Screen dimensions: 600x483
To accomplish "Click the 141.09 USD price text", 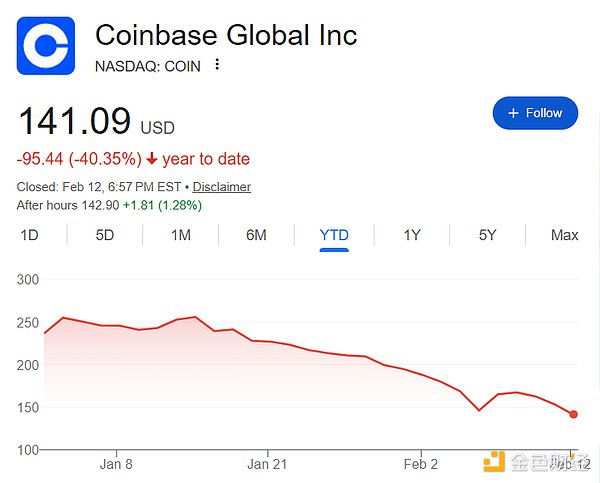I will coord(75,122).
